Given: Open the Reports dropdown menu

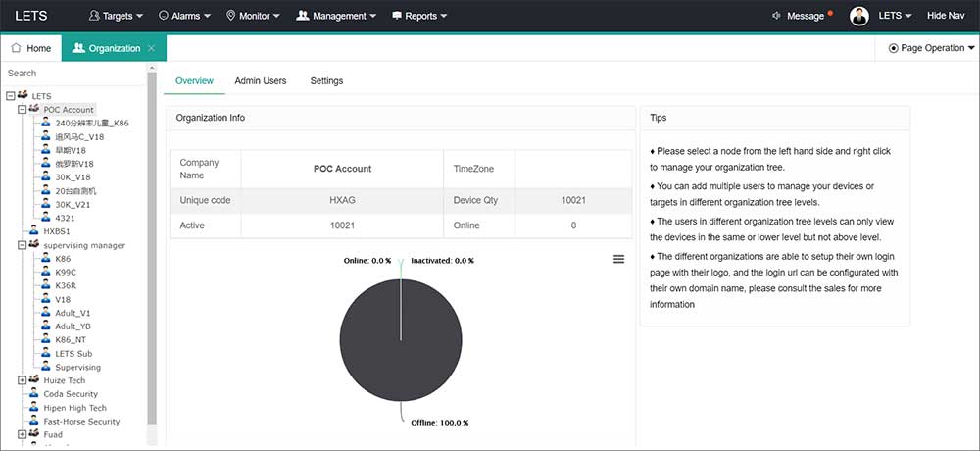Looking at the screenshot, I should 419,16.
